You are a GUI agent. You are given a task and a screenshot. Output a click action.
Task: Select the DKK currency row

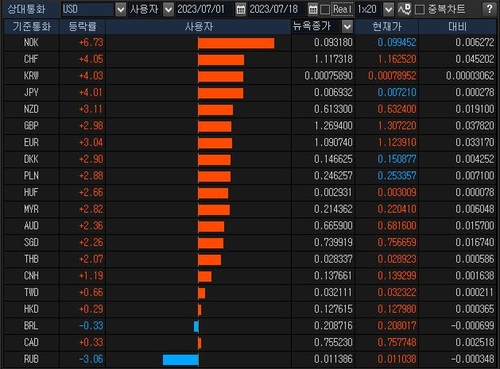pyautogui.click(x=250, y=159)
